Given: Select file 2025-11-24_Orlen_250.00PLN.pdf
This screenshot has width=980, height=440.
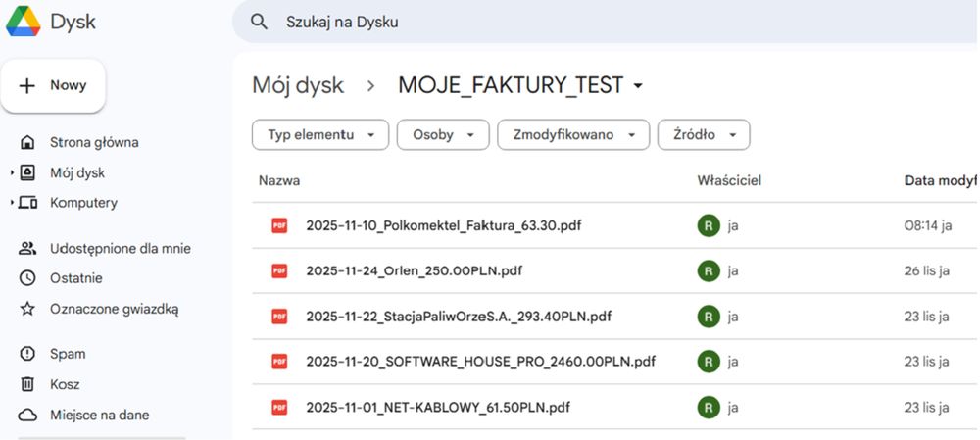Looking at the screenshot, I should [x=415, y=270].
